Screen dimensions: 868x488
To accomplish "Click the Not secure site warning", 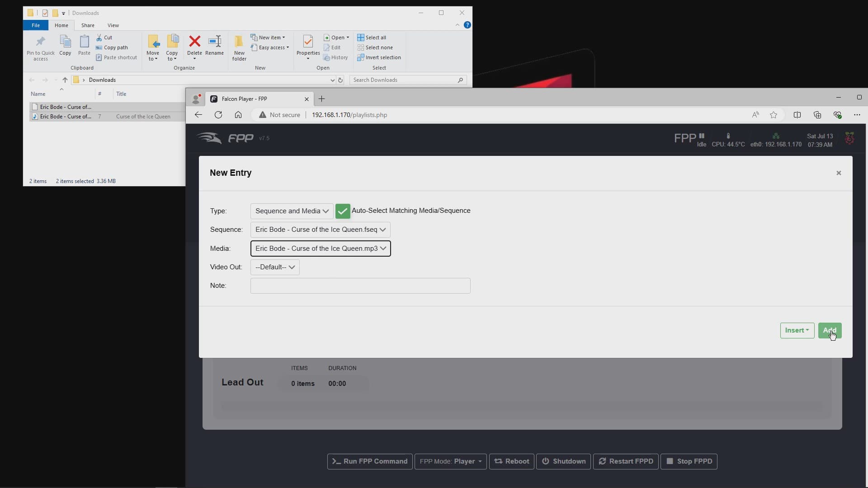I will [279, 115].
